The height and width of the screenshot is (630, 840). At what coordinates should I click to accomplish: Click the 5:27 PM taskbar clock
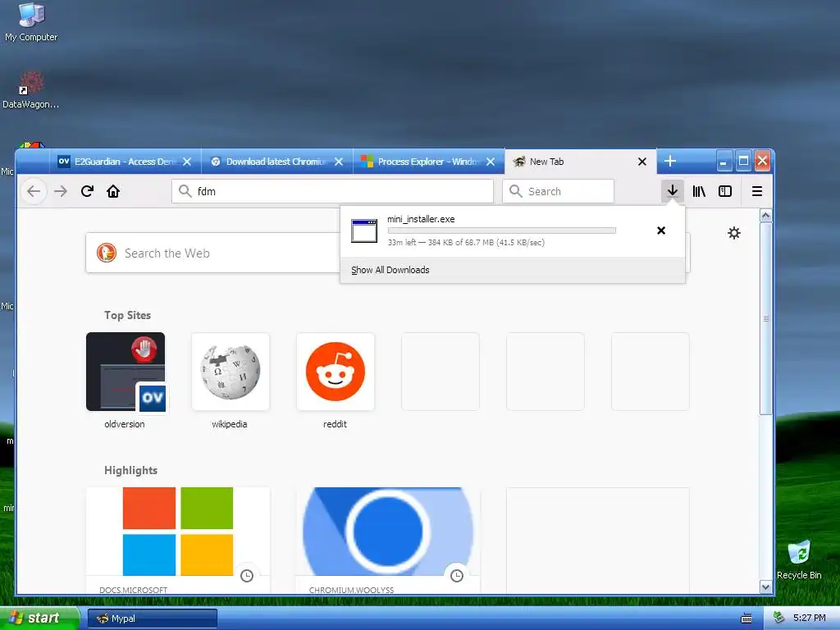click(810, 618)
